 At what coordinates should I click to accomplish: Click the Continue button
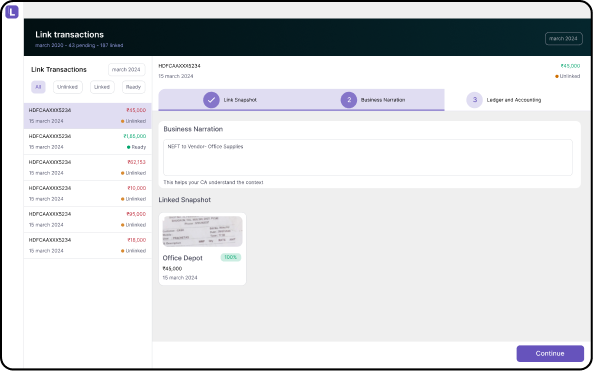click(550, 353)
